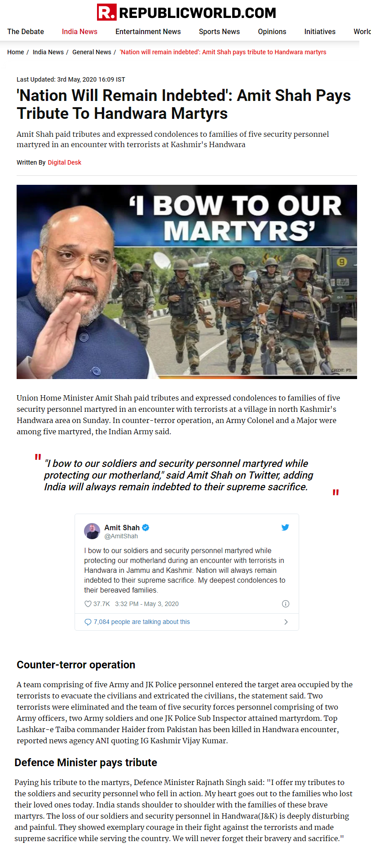Open Initiatives navigation item
The image size is (371, 868).
click(320, 31)
